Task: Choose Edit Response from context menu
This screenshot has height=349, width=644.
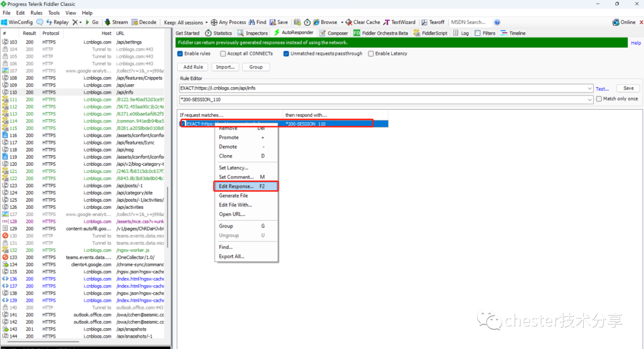Action: tap(246, 186)
